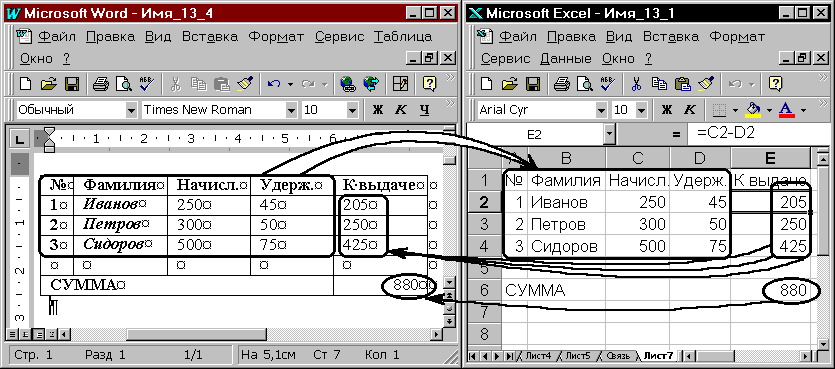Open Excel help question-mark icon
This screenshot has height=369, width=835.
pyautogui.click(x=775, y=84)
